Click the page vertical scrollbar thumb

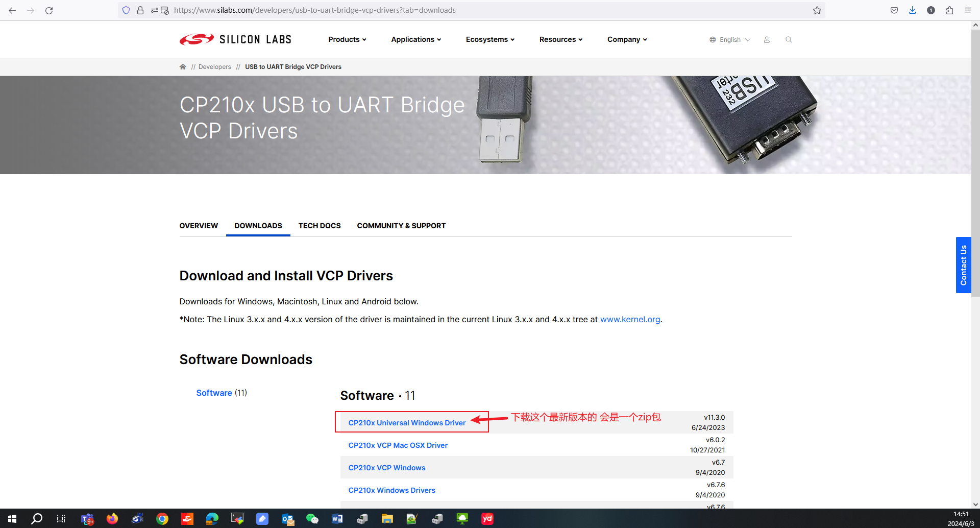975,162
